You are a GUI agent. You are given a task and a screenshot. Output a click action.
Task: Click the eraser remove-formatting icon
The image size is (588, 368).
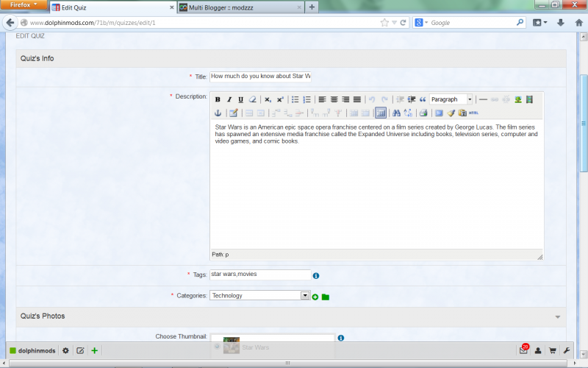253,99
